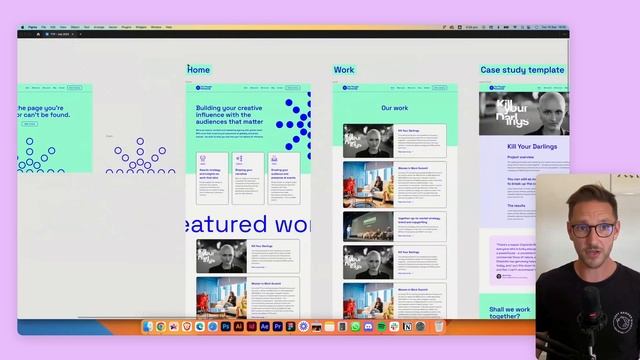This screenshot has height=360, width=640.
Task: Open Discord from the dock
Action: tap(368, 327)
